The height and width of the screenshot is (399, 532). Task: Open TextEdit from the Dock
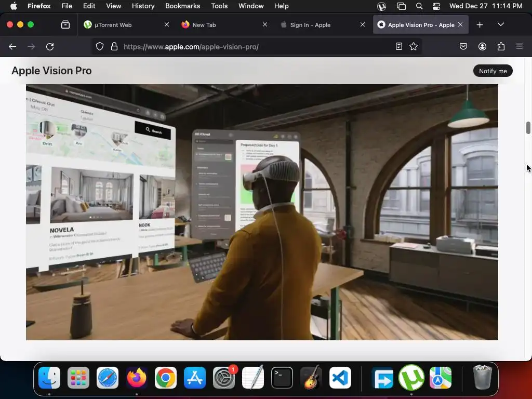253,377
